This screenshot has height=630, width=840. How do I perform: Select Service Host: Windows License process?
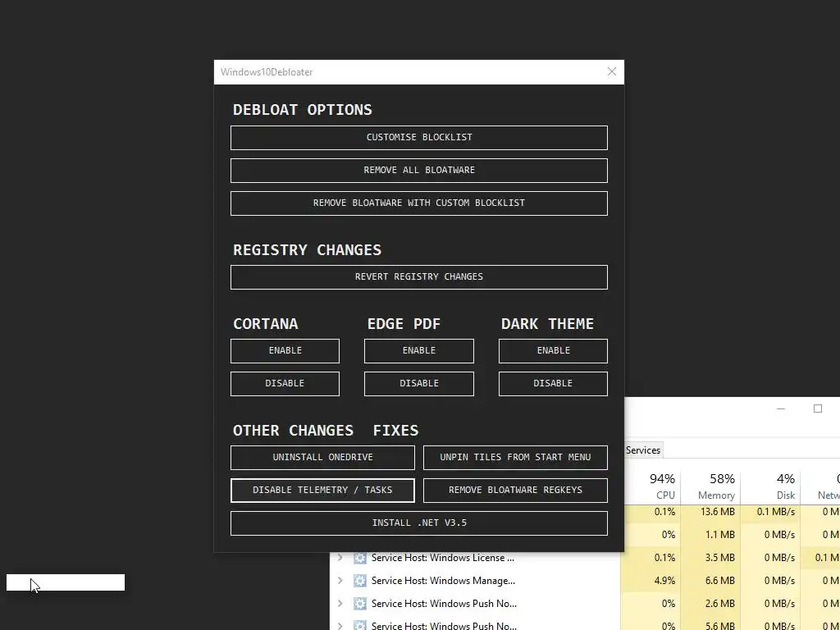[x=442, y=558]
